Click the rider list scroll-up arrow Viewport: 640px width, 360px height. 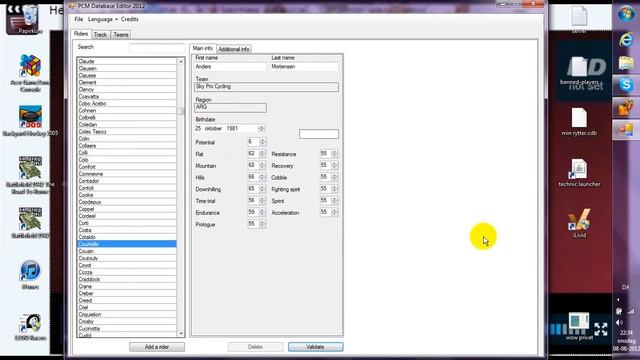(181, 61)
